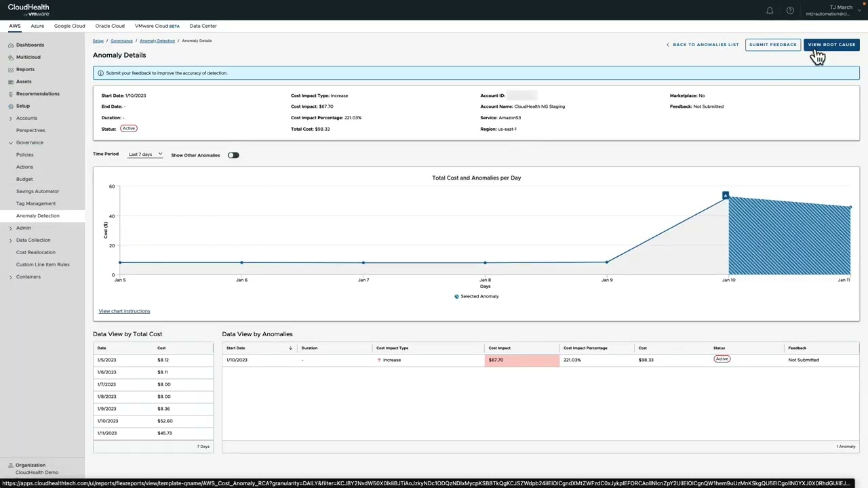Click the Organization icon at sidebar bottom

[10, 465]
